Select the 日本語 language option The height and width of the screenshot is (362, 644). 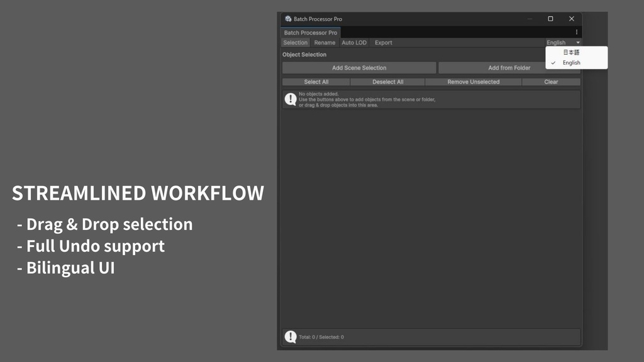point(569,53)
